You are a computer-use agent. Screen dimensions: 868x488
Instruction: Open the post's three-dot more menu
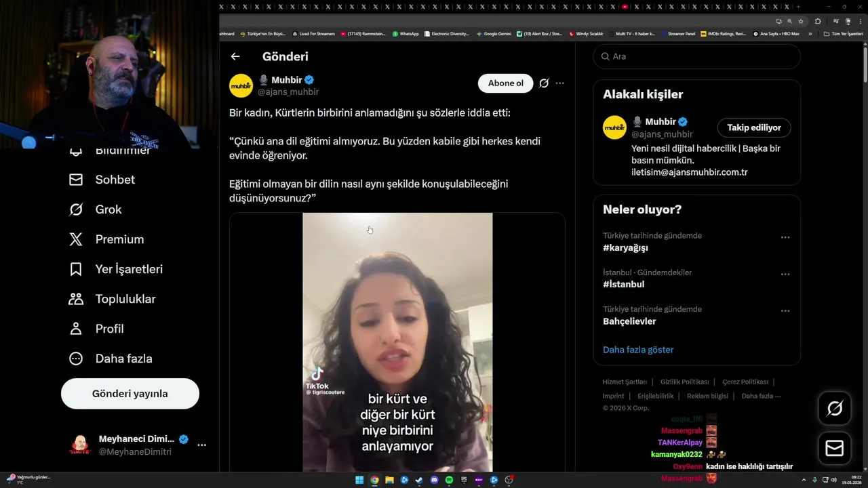point(559,83)
